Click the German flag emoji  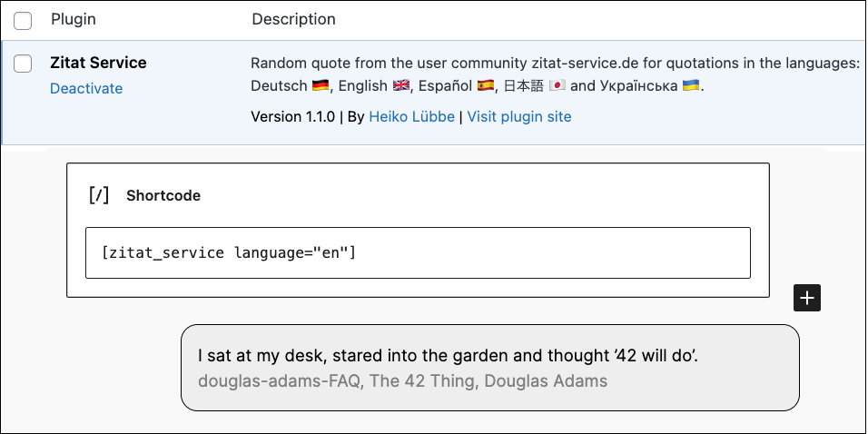click(x=320, y=86)
